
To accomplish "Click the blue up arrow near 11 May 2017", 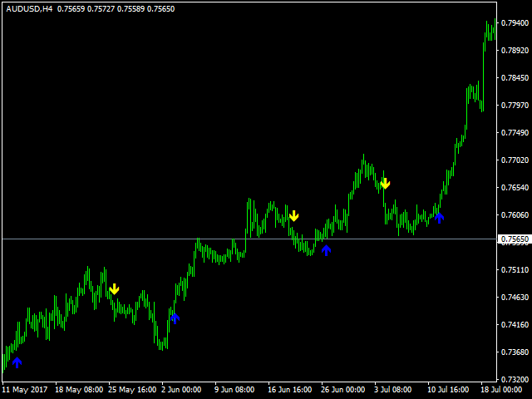I will tap(17, 362).
